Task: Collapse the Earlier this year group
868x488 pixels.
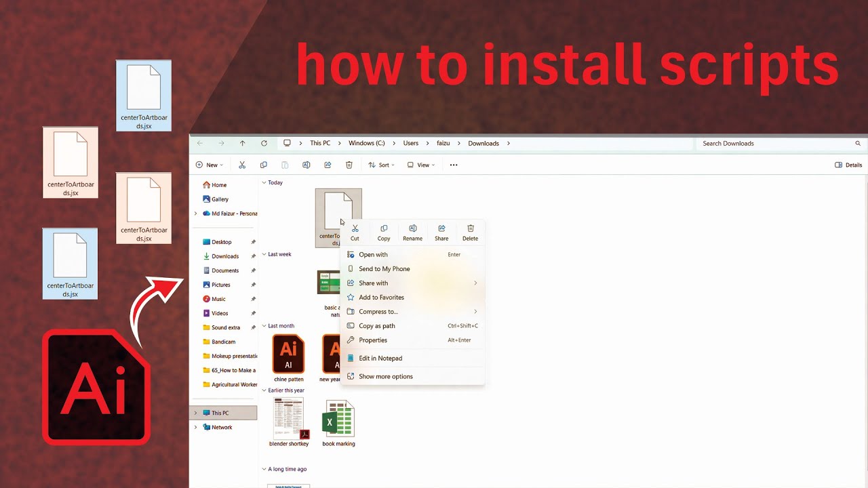Action: point(264,390)
